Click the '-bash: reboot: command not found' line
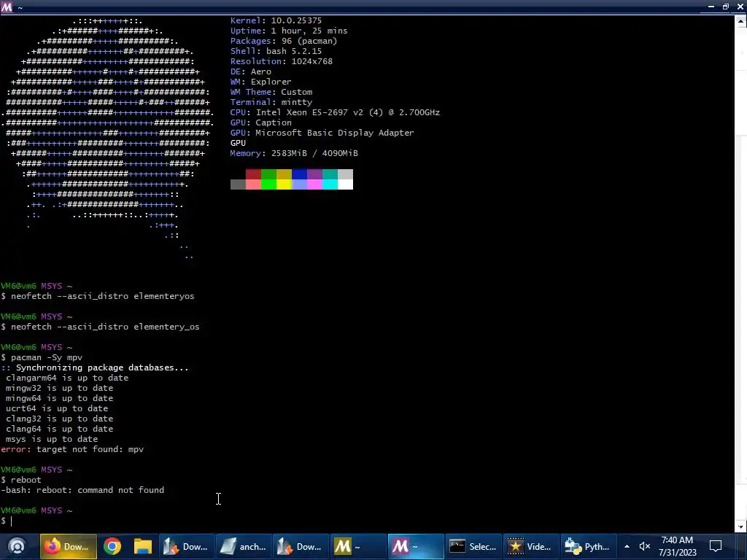 pos(82,490)
